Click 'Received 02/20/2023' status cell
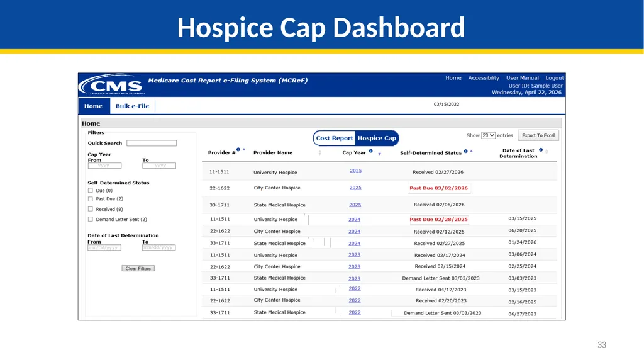This screenshot has width=644, height=362. click(441, 301)
